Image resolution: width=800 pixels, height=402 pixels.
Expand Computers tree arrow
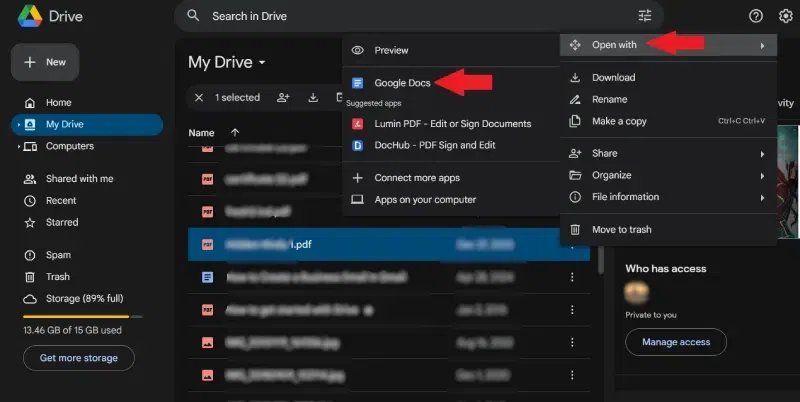point(19,146)
